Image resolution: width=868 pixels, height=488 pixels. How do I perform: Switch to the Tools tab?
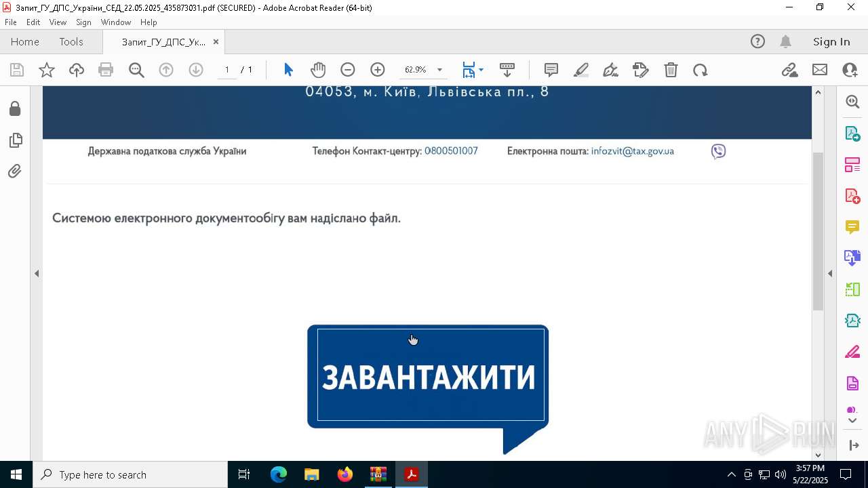71,42
